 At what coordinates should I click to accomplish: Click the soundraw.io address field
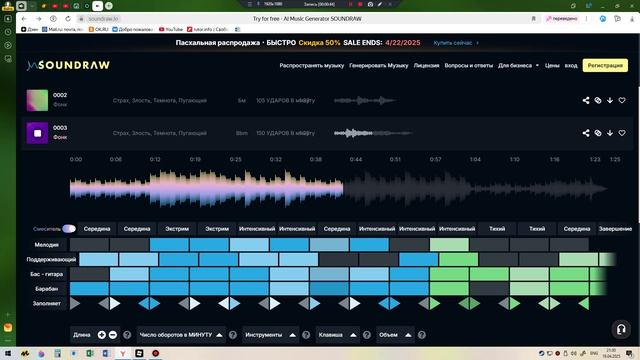[x=103, y=19]
